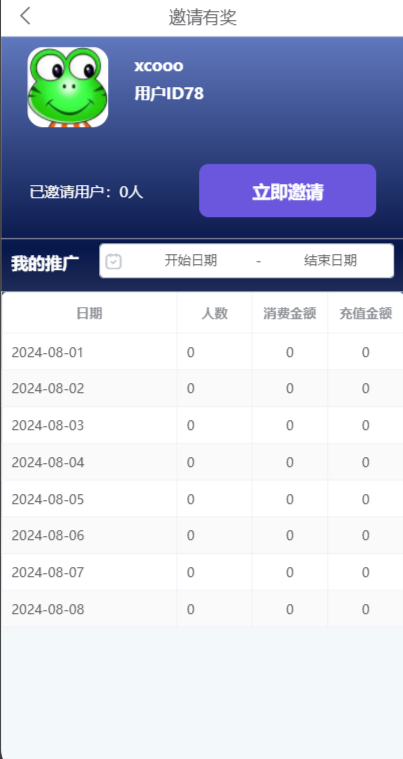Click 消费金额 value in 2024-08-06 row
Screen dimensions: 403x759
tap(290, 535)
